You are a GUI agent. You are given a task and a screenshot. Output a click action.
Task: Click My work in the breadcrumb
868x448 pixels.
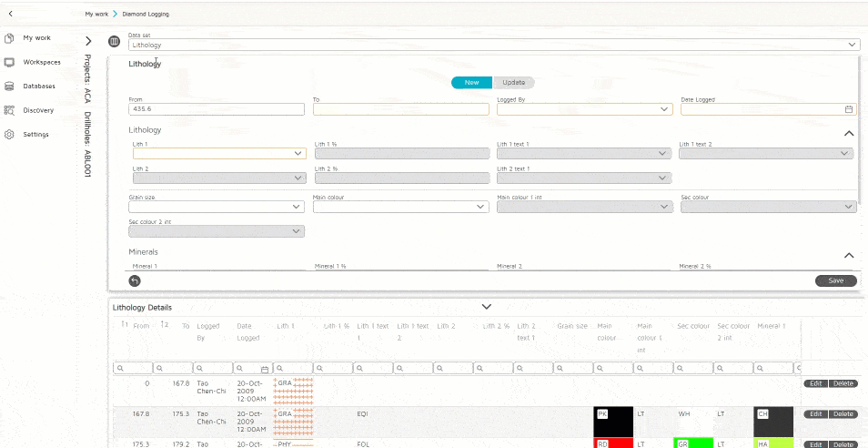(96, 14)
